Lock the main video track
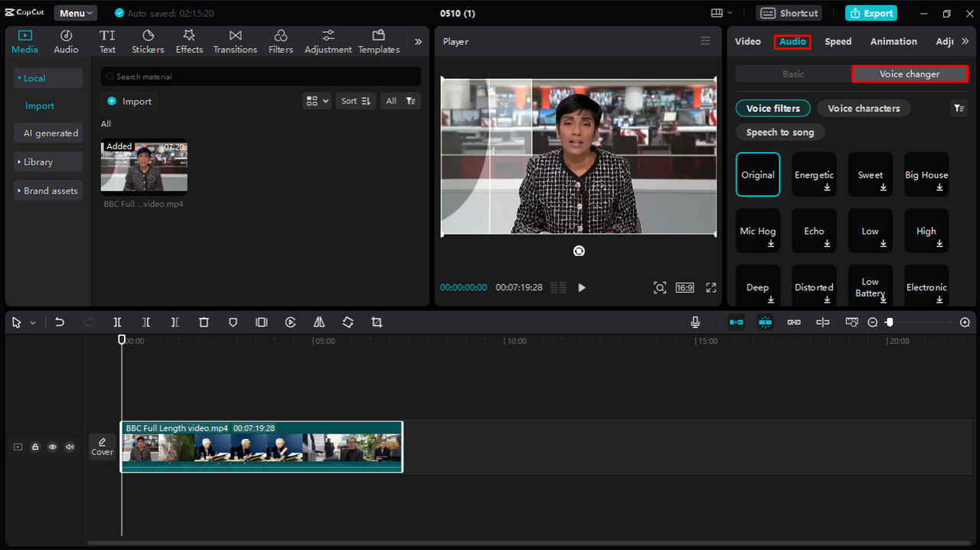980x550 pixels. point(35,447)
